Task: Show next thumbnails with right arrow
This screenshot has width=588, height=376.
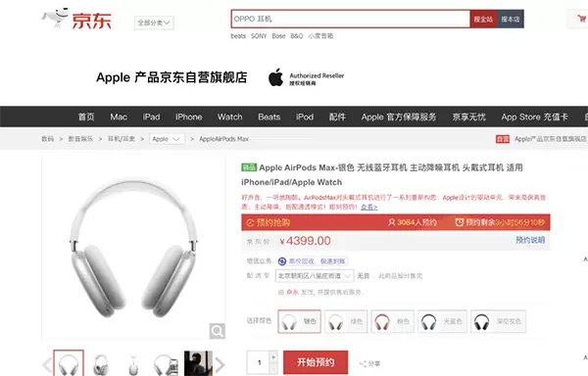Action: (x=220, y=364)
